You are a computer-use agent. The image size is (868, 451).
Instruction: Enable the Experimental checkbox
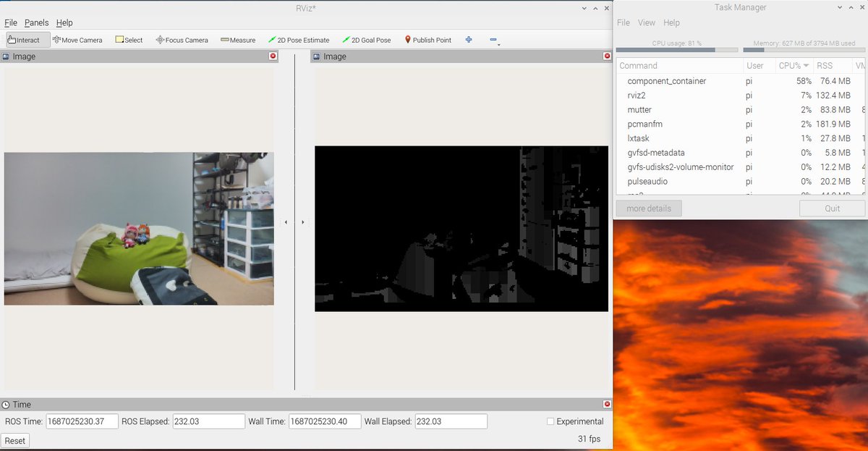coord(550,421)
